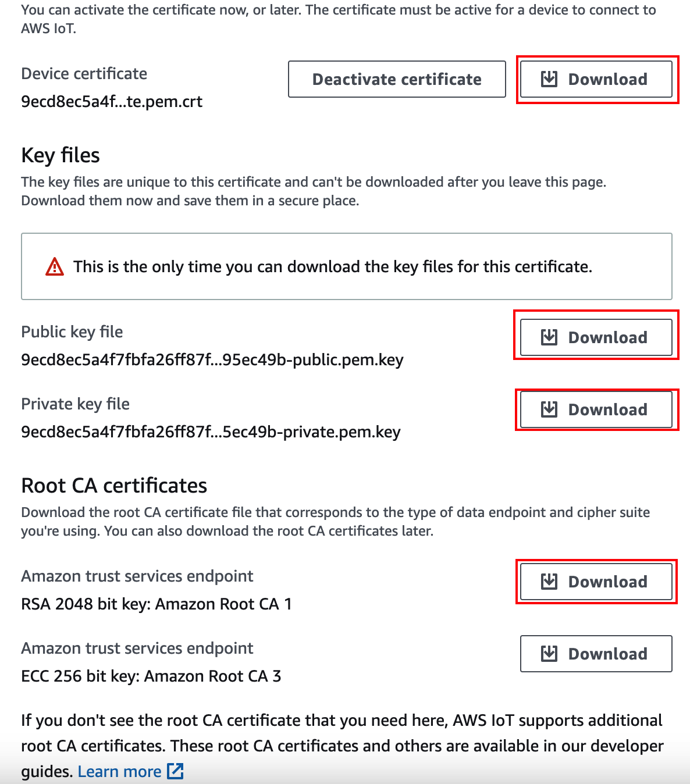
Task: Click download icon for Amazon Root CA 3
Action: (x=548, y=654)
